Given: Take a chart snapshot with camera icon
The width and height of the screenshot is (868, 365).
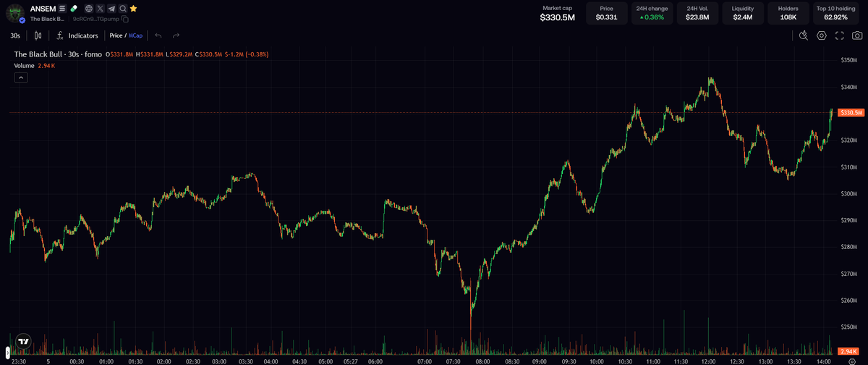Looking at the screenshot, I should click(856, 35).
